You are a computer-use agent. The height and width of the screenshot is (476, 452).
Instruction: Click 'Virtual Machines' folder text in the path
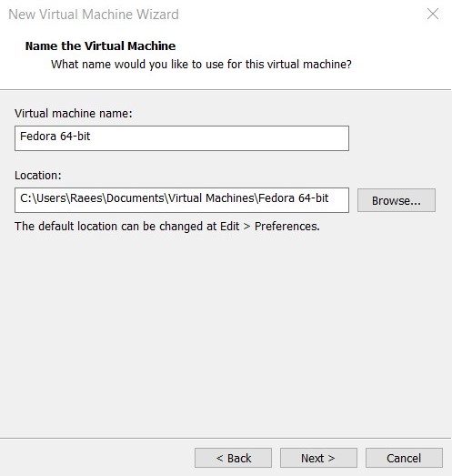(x=211, y=198)
